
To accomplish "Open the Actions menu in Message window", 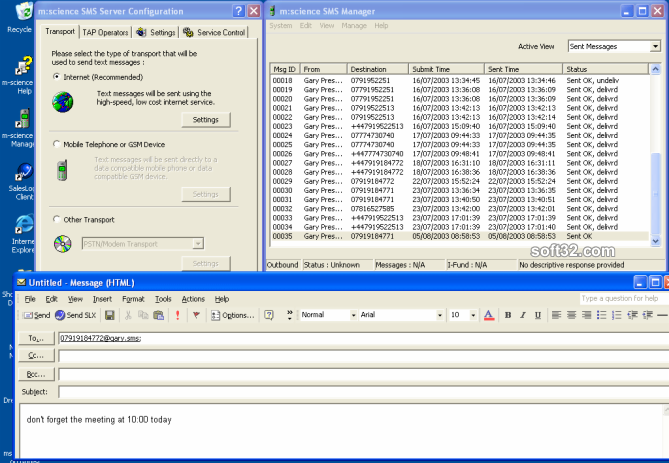I will click(x=193, y=299).
